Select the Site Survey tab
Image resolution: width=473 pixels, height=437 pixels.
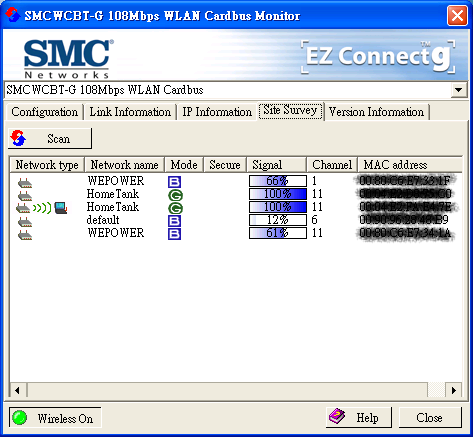(290, 110)
